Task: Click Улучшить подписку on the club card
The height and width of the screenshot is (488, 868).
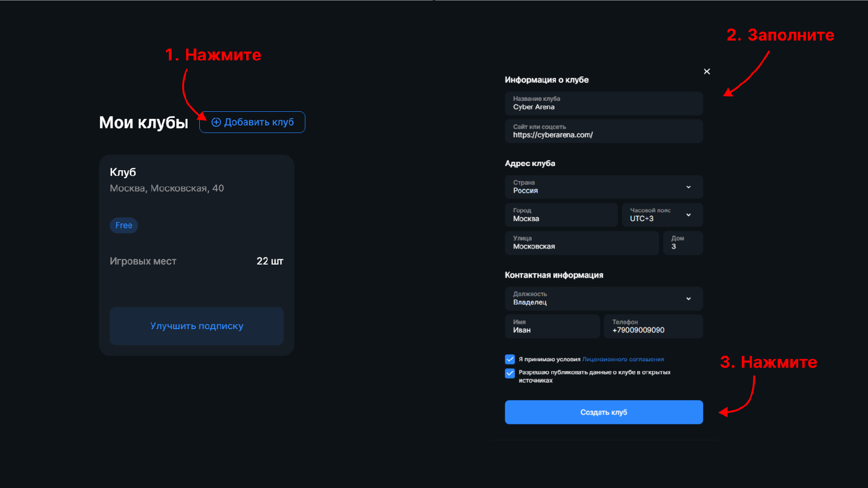Action: (x=197, y=326)
